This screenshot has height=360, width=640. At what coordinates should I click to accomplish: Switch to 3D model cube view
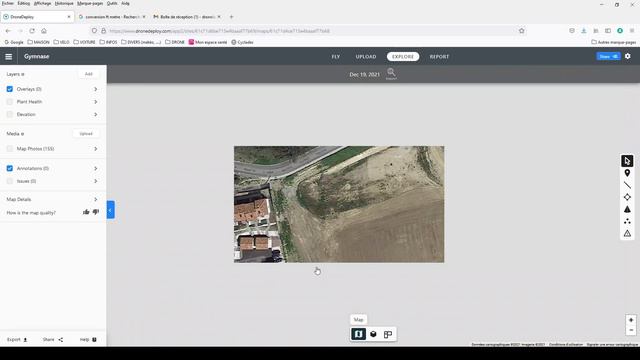(373, 334)
